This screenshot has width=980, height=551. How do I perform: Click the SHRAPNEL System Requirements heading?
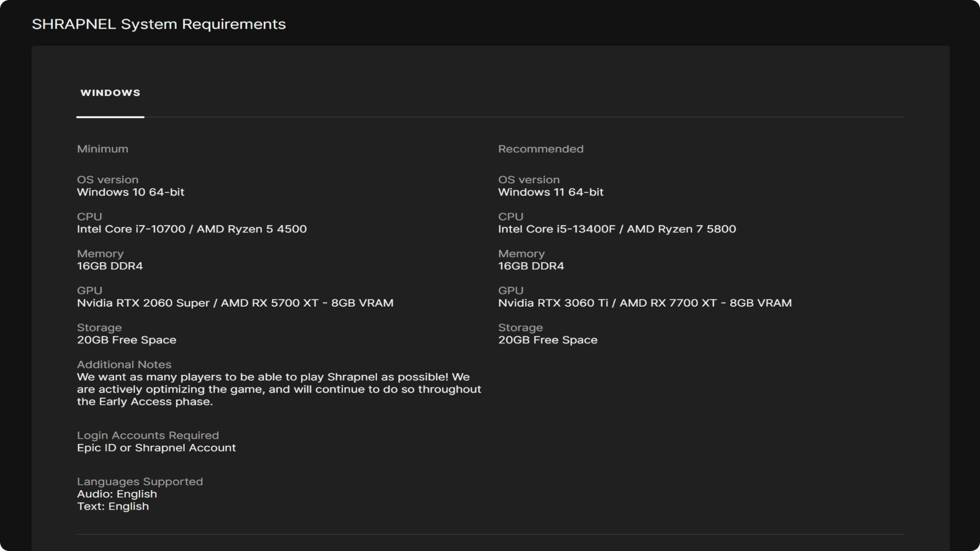[158, 24]
